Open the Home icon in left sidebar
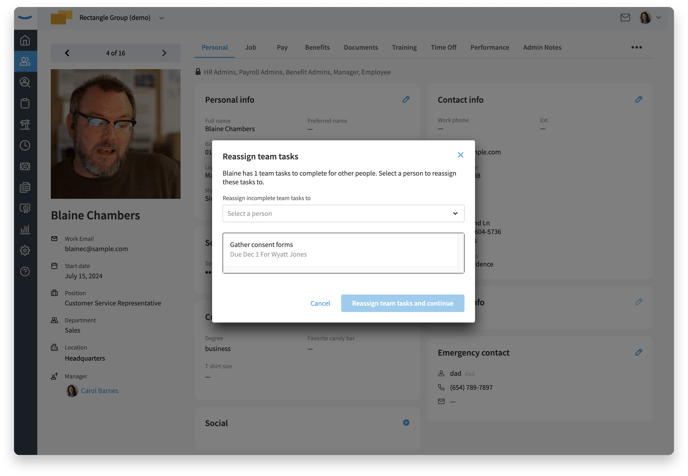 coord(25,41)
